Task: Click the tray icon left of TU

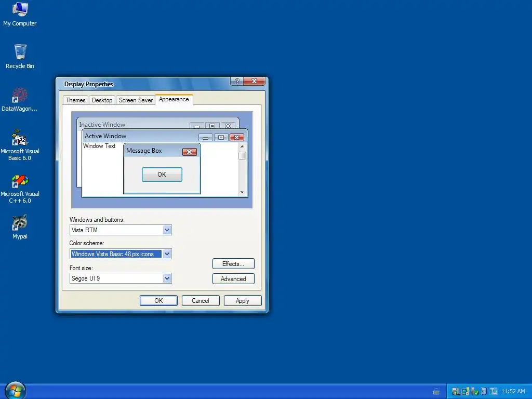Action: coord(484,391)
